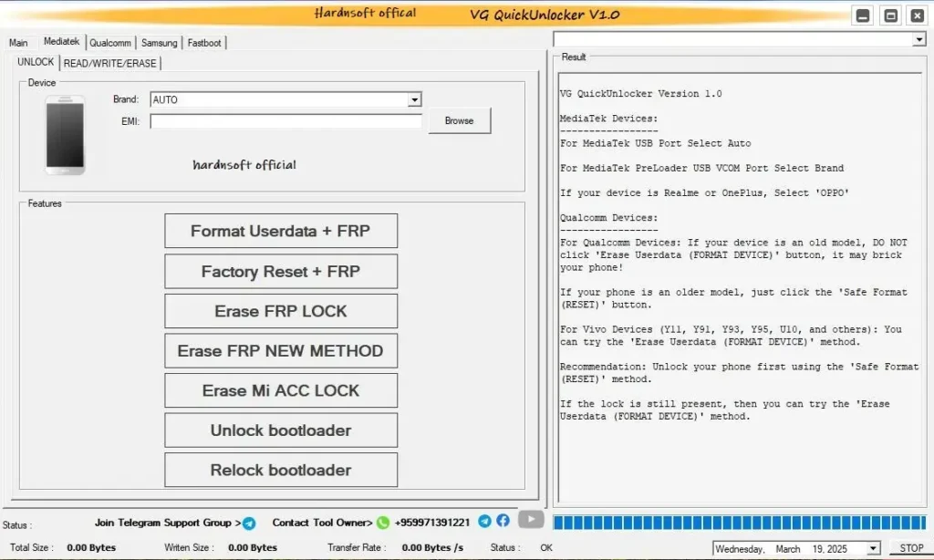Image resolution: width=934 pixels, height=560 pixels.
Task: Switch to the Main tab
Action: pos(18,43)
